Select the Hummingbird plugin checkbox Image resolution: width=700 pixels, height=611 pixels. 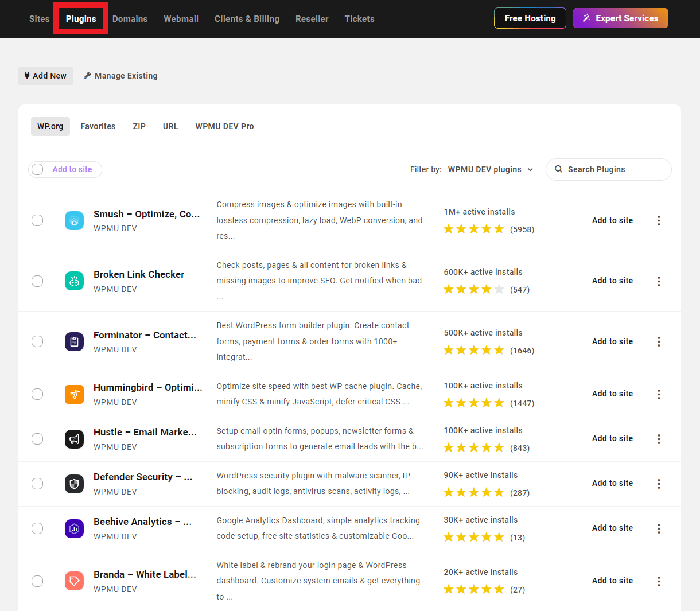tap(37, 394)
